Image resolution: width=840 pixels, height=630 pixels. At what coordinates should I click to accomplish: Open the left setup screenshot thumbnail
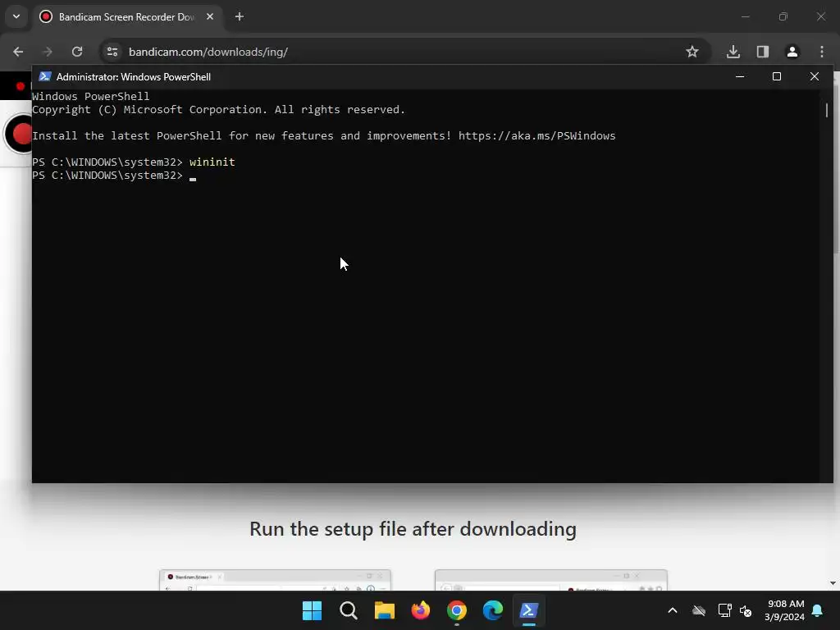point(275,580)
